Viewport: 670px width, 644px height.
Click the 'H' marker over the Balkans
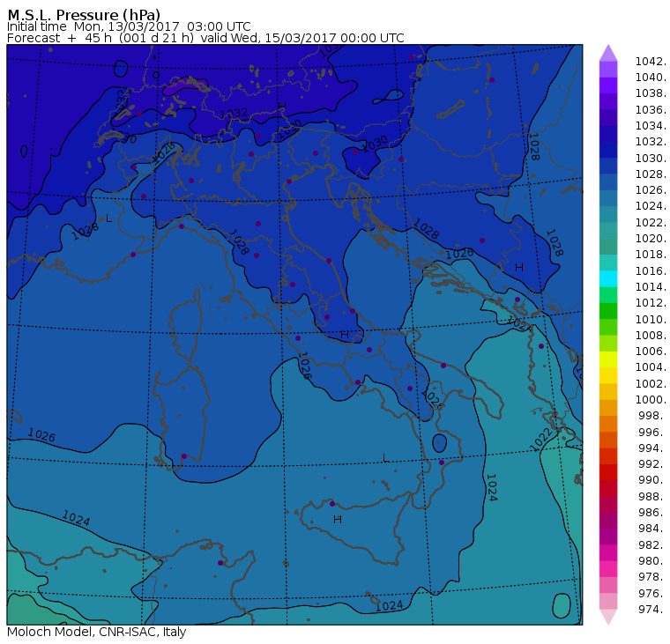pyautogui.click(x=519, y=268)
